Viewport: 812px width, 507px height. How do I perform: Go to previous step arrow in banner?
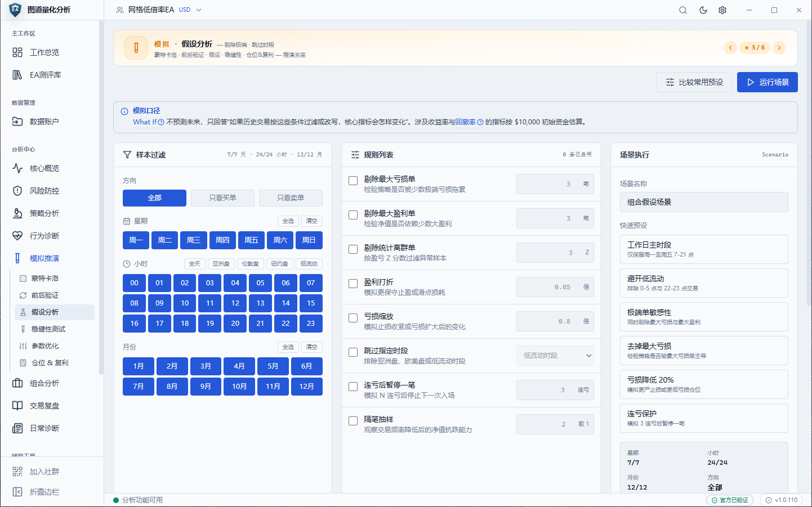[730, 48]
